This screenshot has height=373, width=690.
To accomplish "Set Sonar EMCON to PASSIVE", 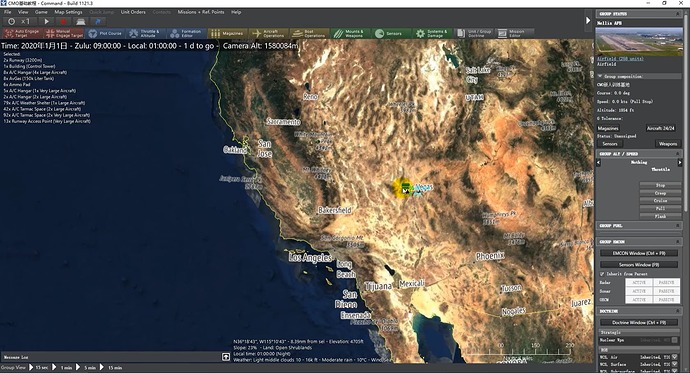I will point(666,291).
